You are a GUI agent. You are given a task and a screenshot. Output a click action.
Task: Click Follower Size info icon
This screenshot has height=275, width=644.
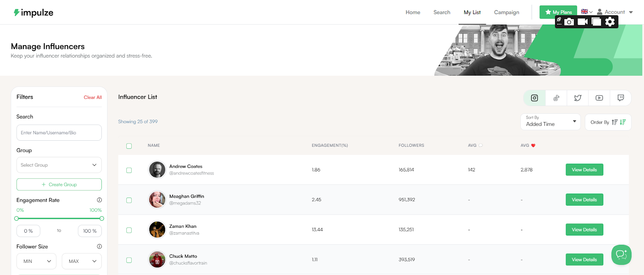99,246
